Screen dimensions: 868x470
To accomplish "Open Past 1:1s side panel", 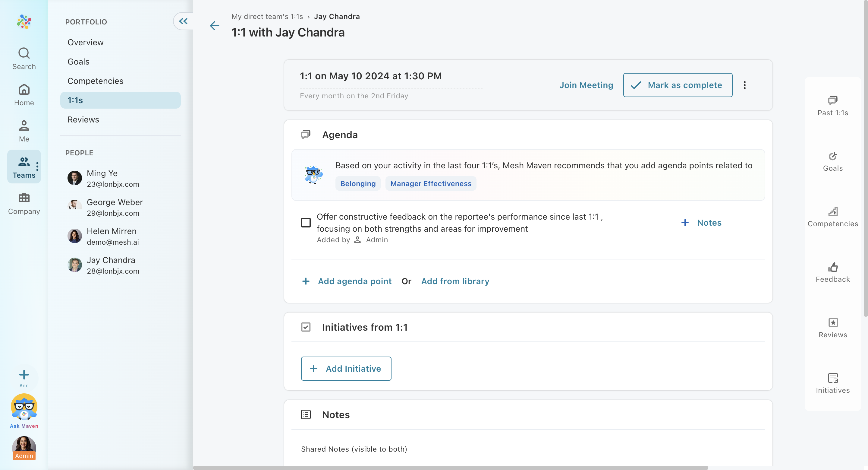I will coord(832,106).
